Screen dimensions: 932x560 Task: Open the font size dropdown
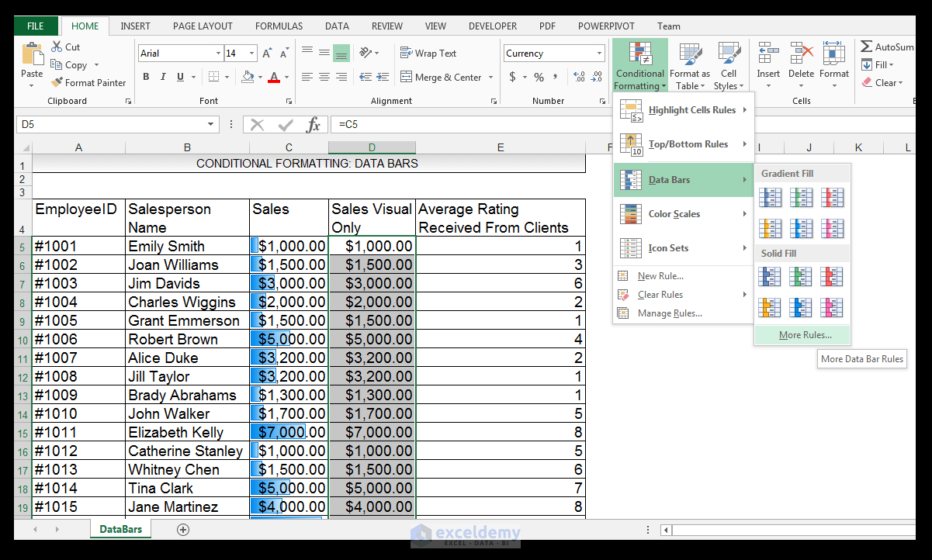(251, 53)
